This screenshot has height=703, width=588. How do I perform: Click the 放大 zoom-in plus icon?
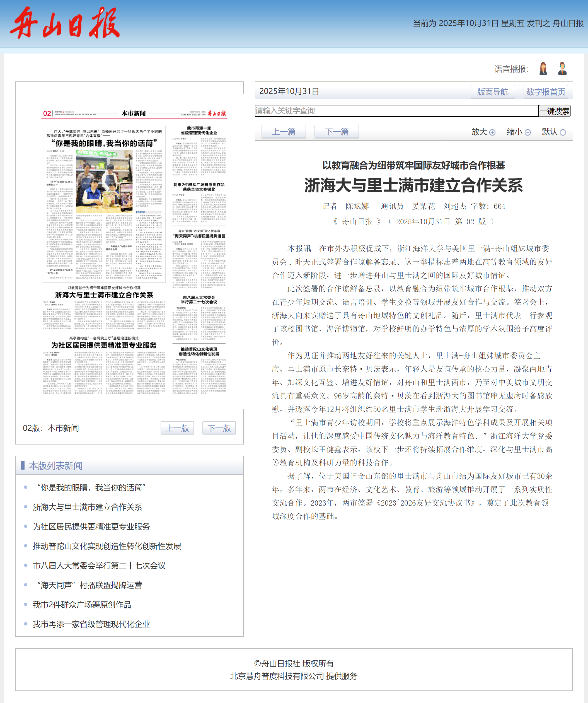pos(492,132)
